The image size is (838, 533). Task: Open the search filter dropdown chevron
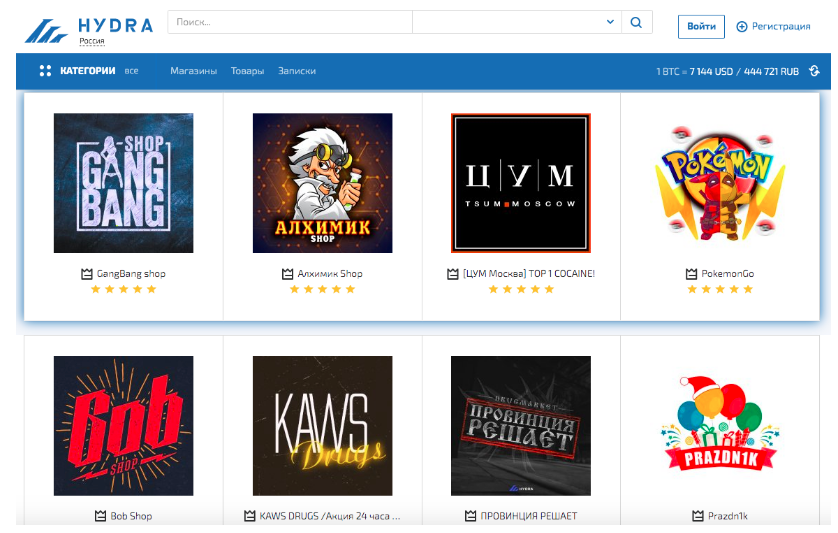tap(610, 22)
